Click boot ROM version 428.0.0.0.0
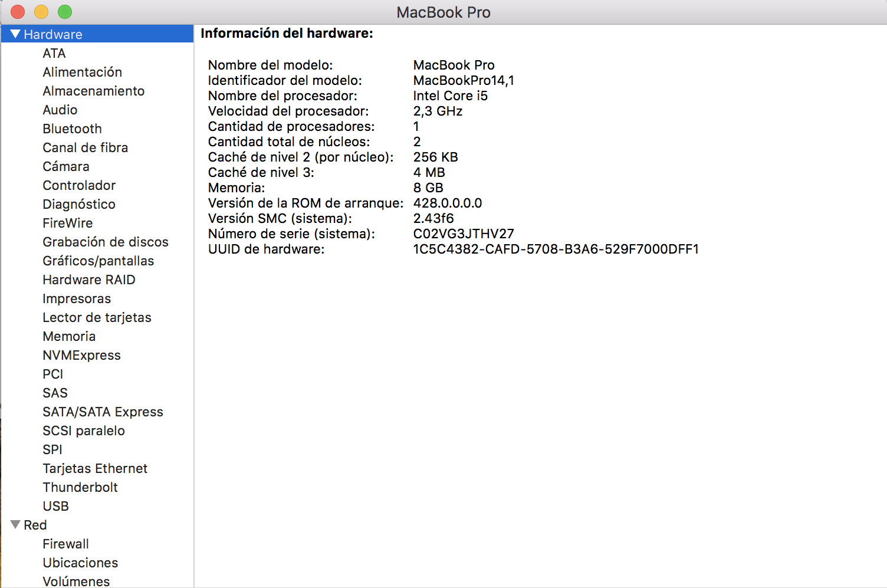 point(448,203)
